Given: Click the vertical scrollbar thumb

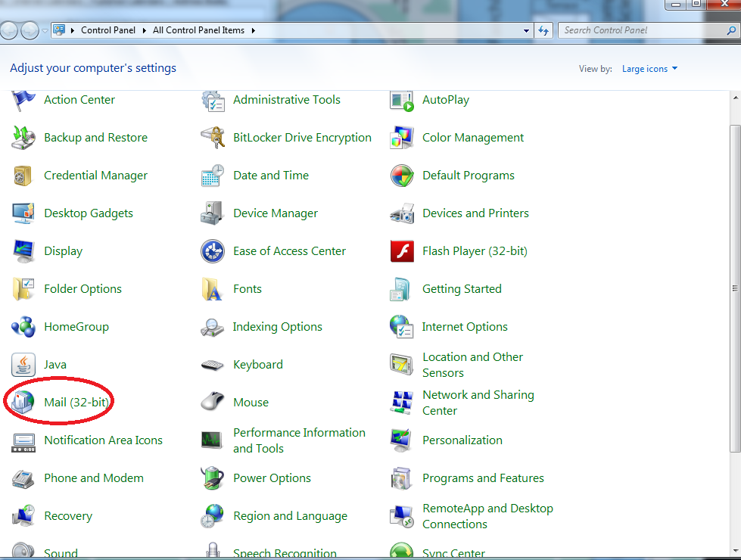Looking at the screenshot, I should tap(735, 288).
